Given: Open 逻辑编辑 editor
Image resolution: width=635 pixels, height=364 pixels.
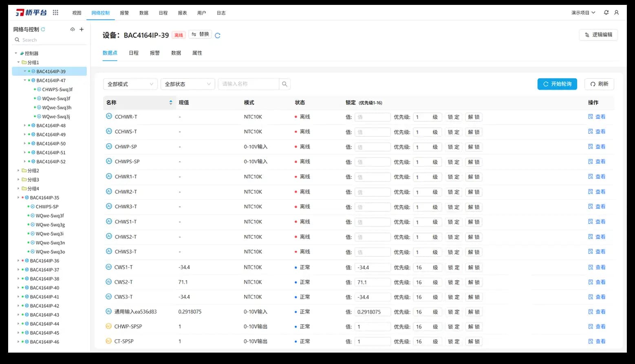Looking at the screenshot, I should 598,35.
